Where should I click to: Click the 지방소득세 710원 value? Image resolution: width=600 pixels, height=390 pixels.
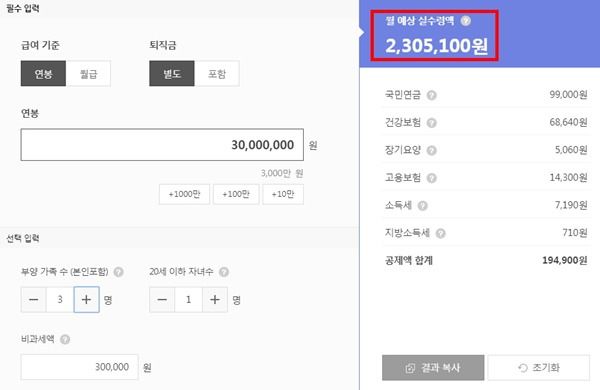575,233
